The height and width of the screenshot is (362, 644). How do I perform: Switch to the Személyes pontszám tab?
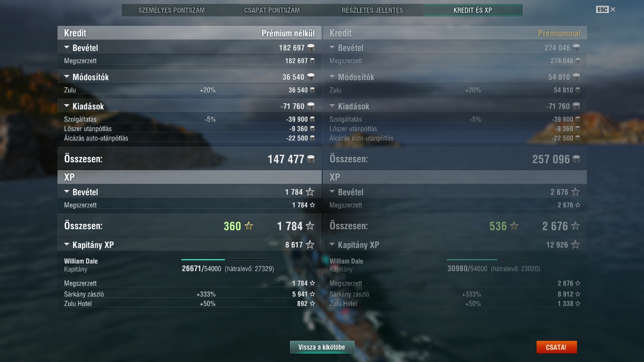point(172,10)
